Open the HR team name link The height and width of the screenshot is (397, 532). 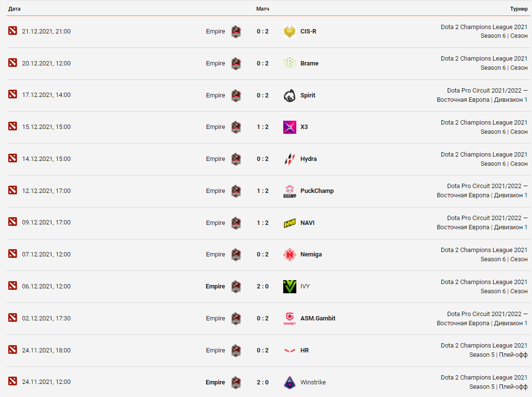(x=305, y=350)
